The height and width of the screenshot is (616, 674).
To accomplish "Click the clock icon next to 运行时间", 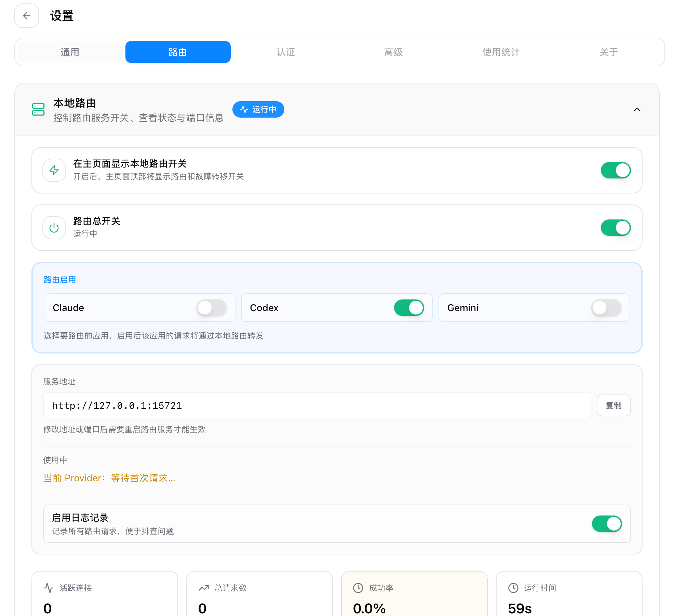I will [513, 588].
